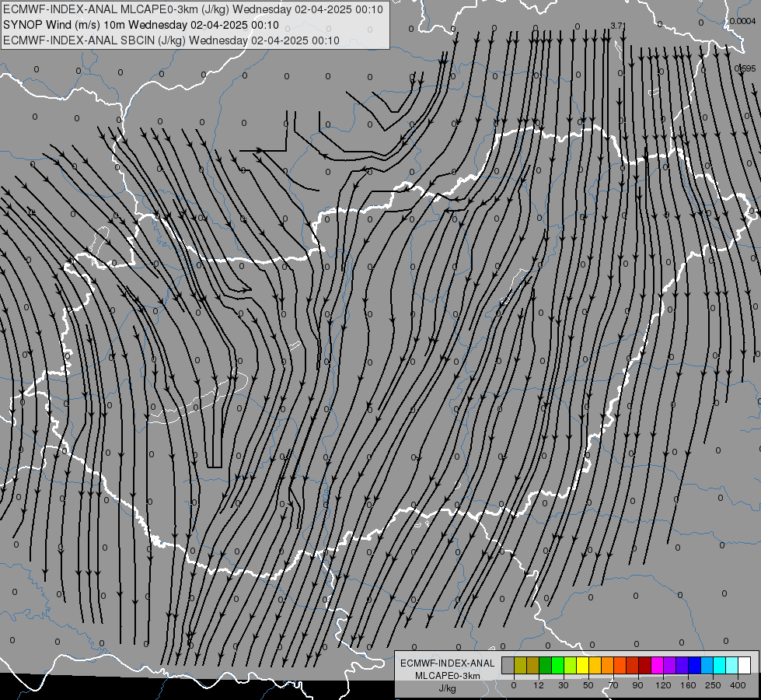The height and width of the screenshot is (700, 761).
Task: Select the pure blue legend swatch
Action: point(695,665)
